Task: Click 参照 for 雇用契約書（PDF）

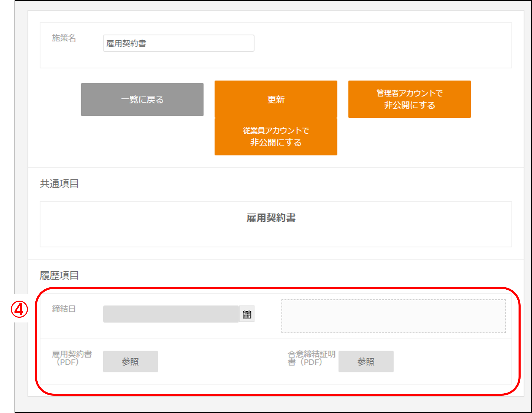Action: [x=130, y=361]
